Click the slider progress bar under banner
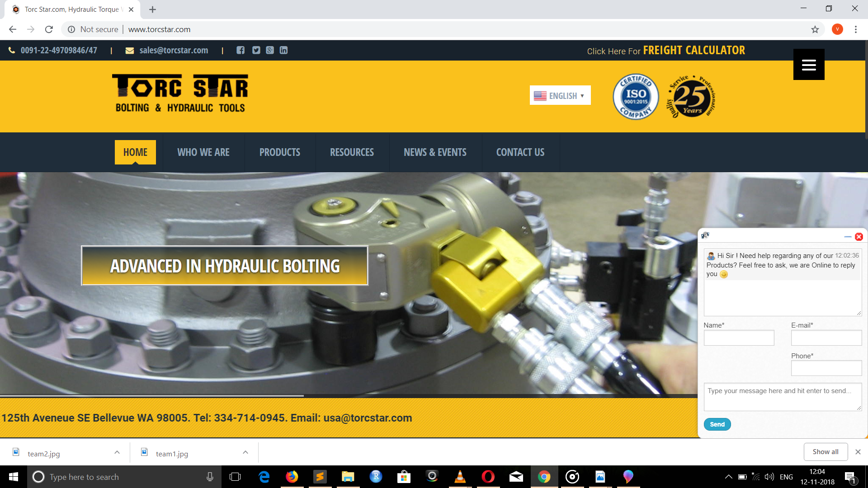The height and width of the screenshot is (488, 868). 152,396
